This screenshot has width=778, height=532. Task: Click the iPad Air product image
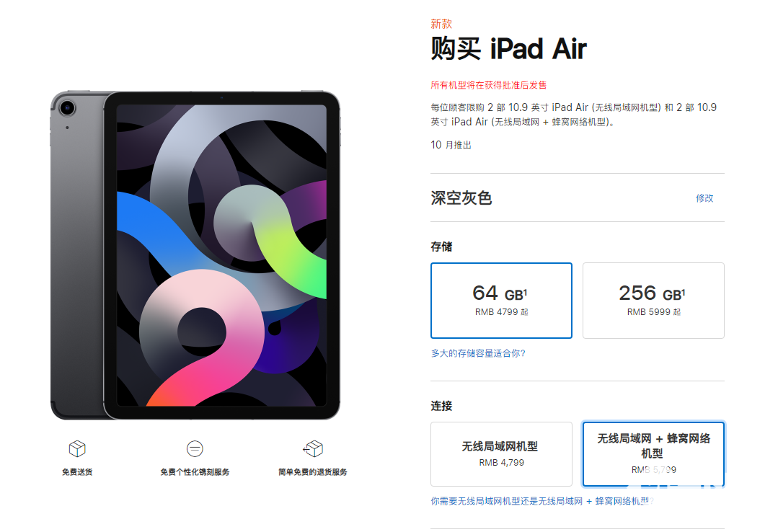point(195,255)
